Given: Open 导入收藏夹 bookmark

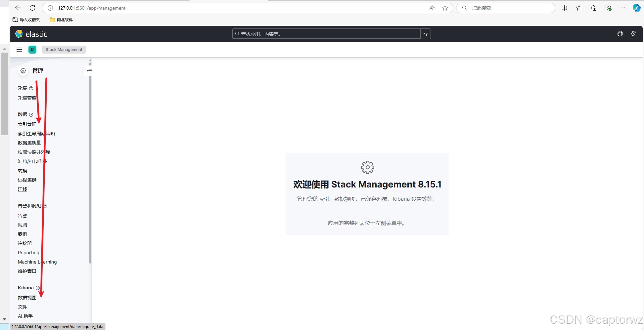Looking at the screenshot, I should coord(26,20).
